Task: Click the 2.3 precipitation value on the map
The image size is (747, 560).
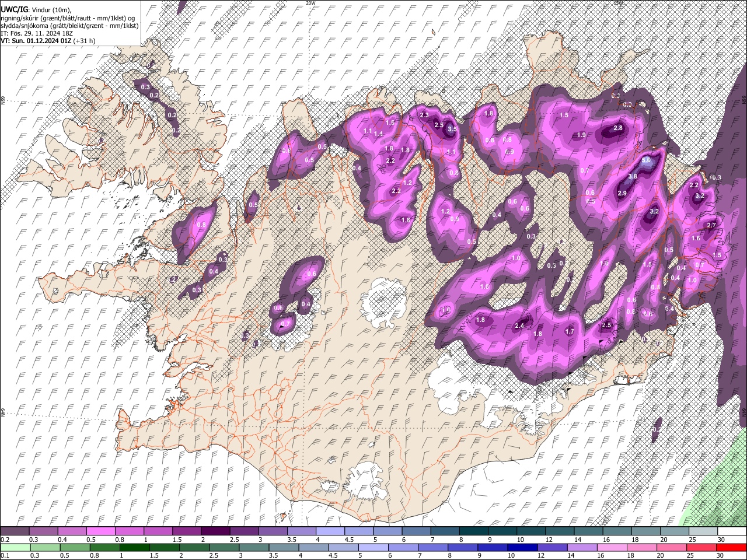Action: tap(424, 115)
